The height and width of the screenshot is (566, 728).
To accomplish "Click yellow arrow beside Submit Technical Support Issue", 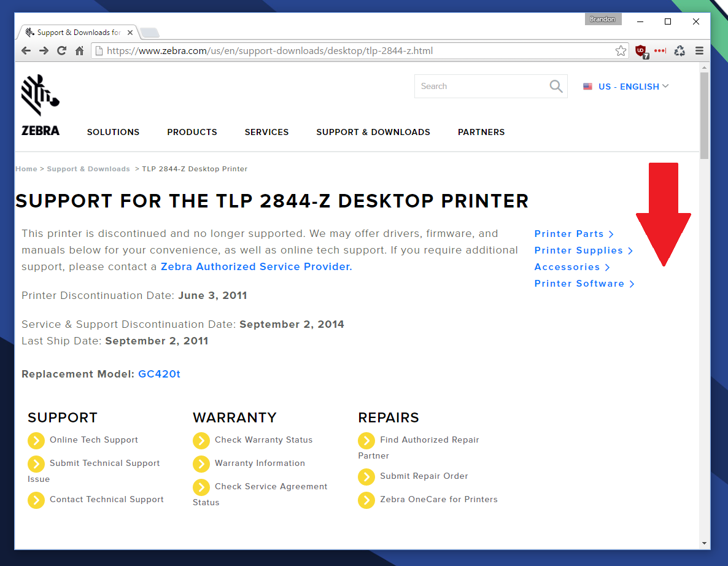I will (36, 464).
